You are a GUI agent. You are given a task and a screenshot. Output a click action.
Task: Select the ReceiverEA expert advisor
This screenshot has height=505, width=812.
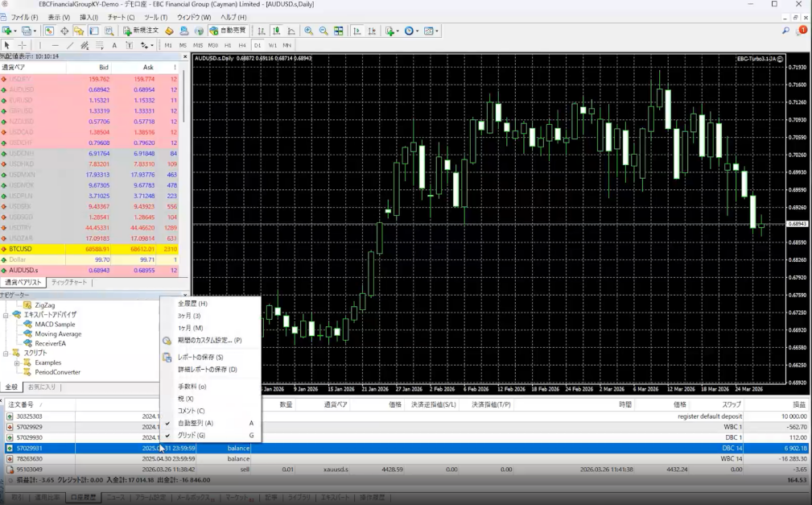click(50, 344)
